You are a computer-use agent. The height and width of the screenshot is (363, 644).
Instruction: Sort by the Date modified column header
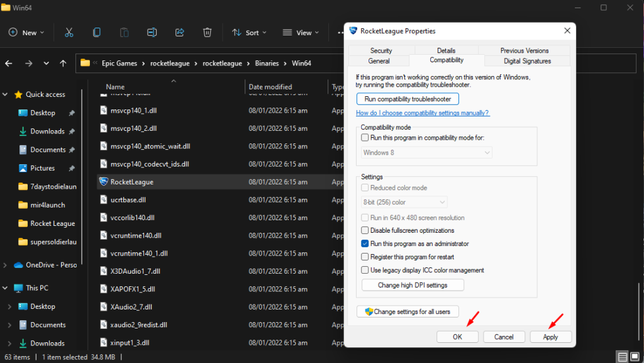270,87
